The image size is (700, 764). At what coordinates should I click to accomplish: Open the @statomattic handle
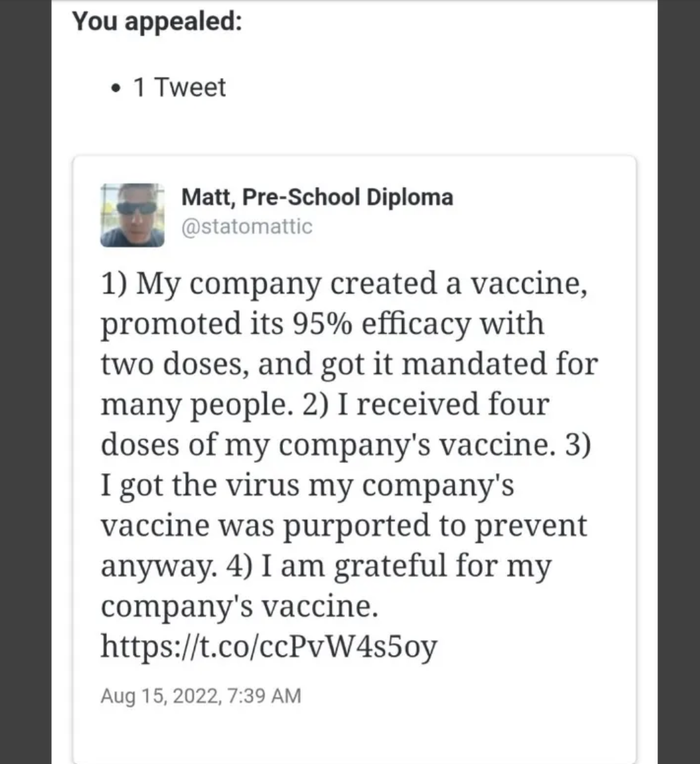tap(247, 226)
